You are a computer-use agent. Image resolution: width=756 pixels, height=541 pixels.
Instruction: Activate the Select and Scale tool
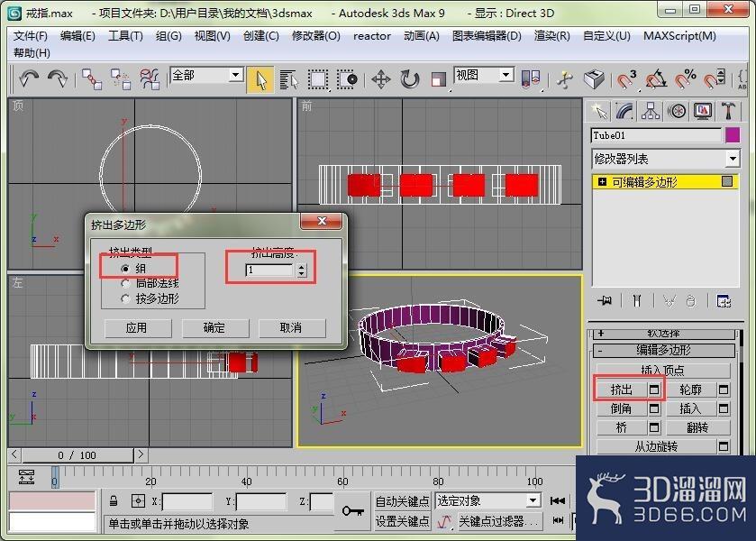pyautogui.click(x=438, y=79)
